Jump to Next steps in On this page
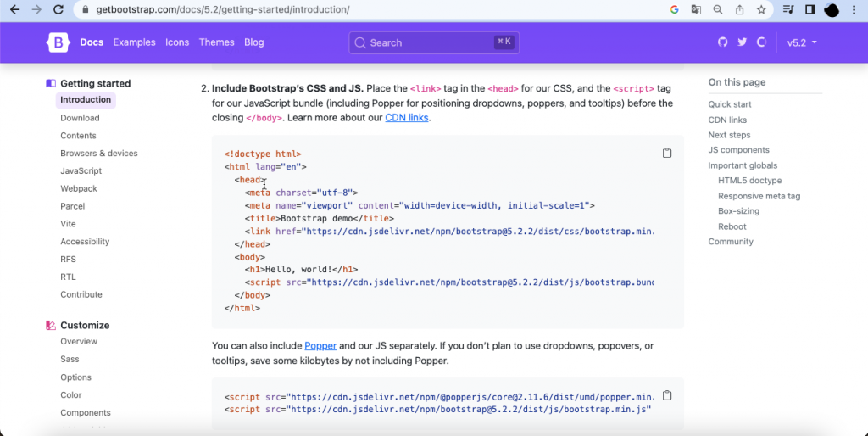 tap(729, 135)
